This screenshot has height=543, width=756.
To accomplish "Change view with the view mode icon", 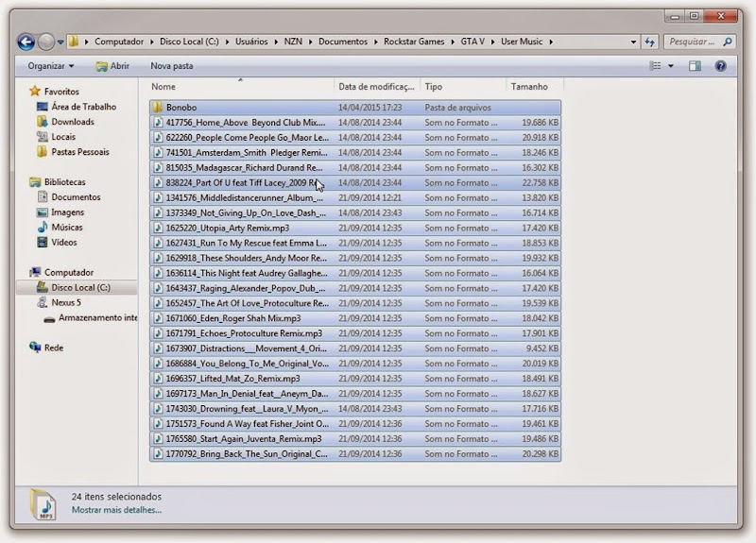I will coord(655,66).
